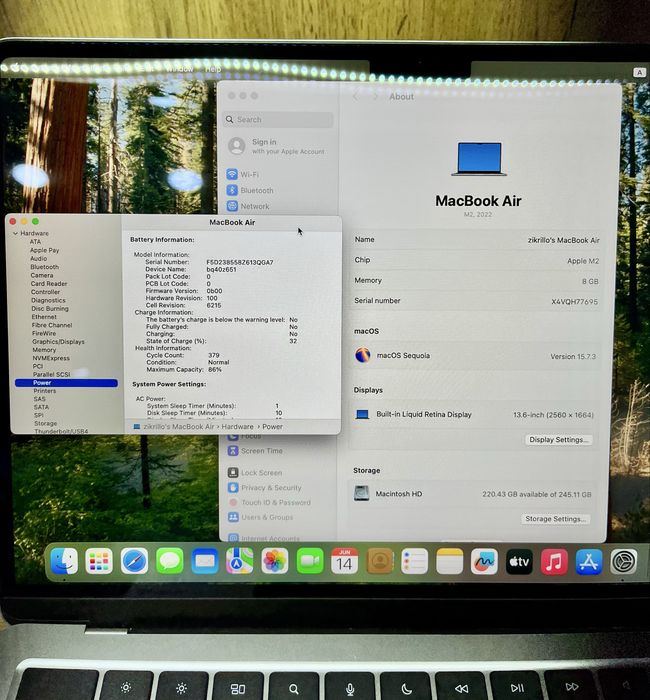Select Parallel SCSI in Hardware list
Screen dimensions: 650x700
[51, 374]
